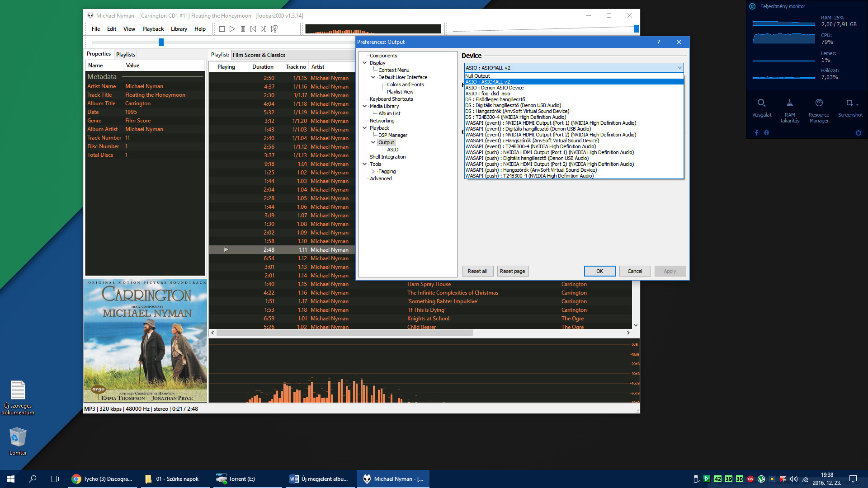Select the Új szöveges dokumentum desktop file

(x=18, y=398)
